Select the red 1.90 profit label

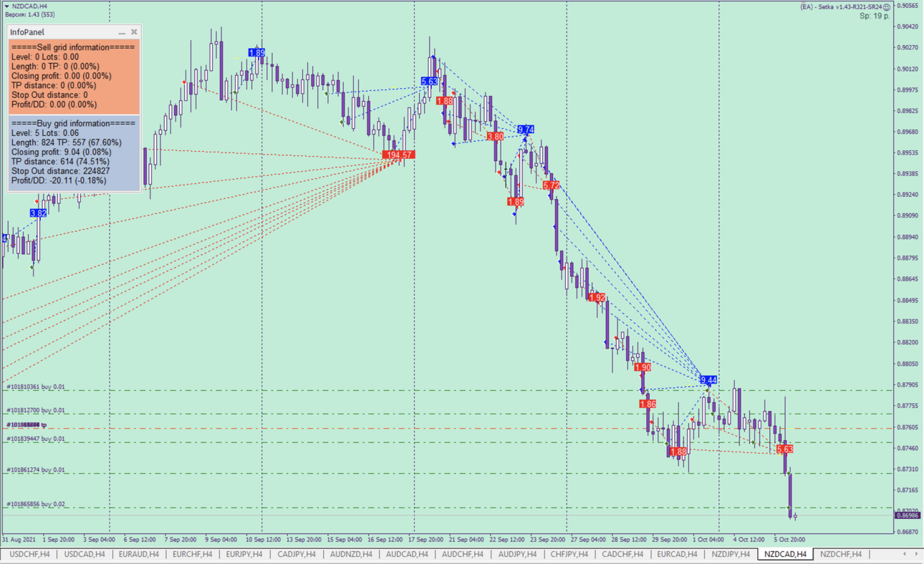click(643, 367)
